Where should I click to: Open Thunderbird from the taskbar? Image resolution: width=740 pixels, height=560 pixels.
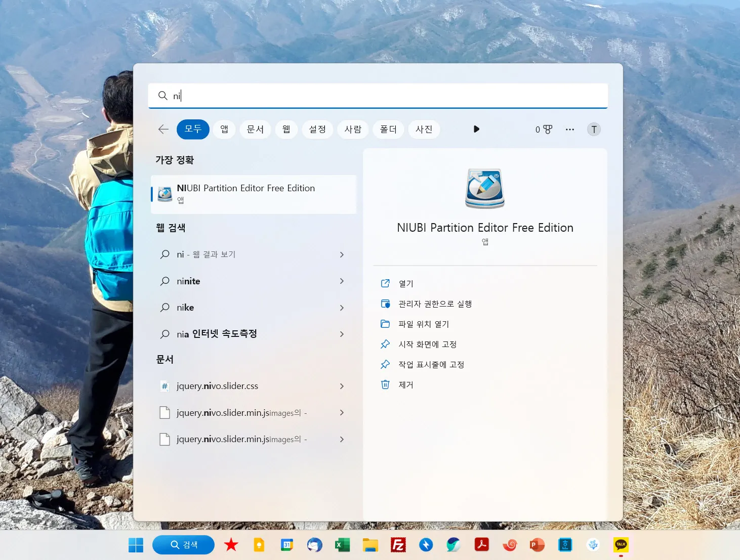click(x=315, y=545)
